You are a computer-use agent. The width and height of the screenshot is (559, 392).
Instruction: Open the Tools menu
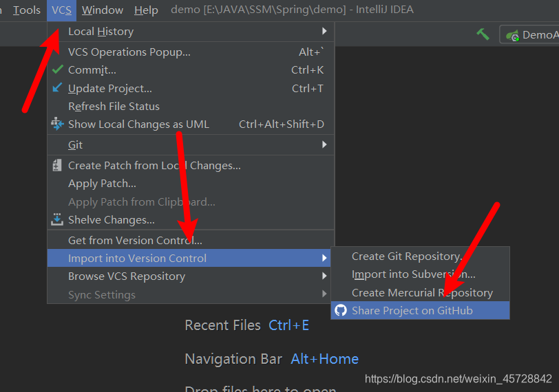pyautogui.click(x=27, y=10)
